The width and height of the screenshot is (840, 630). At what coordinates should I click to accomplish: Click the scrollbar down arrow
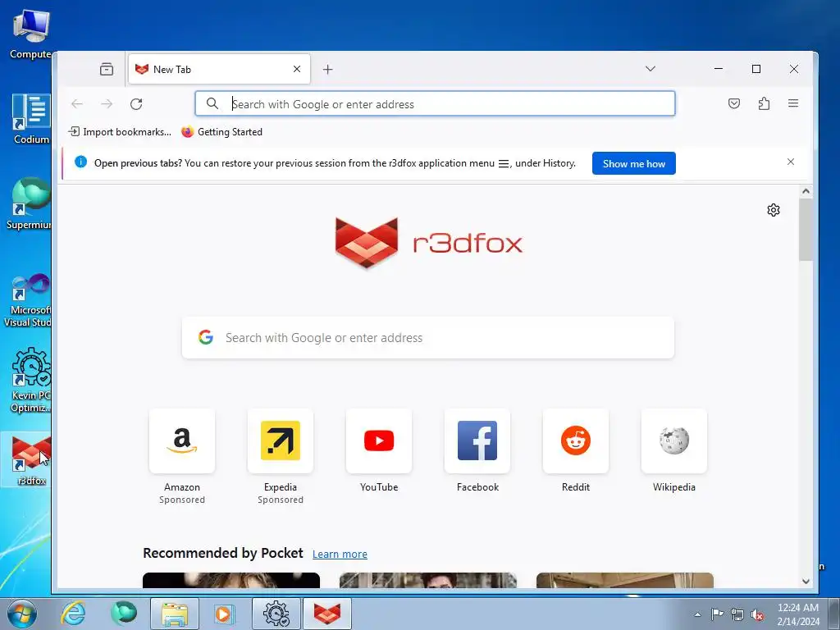tap(806, 582)
